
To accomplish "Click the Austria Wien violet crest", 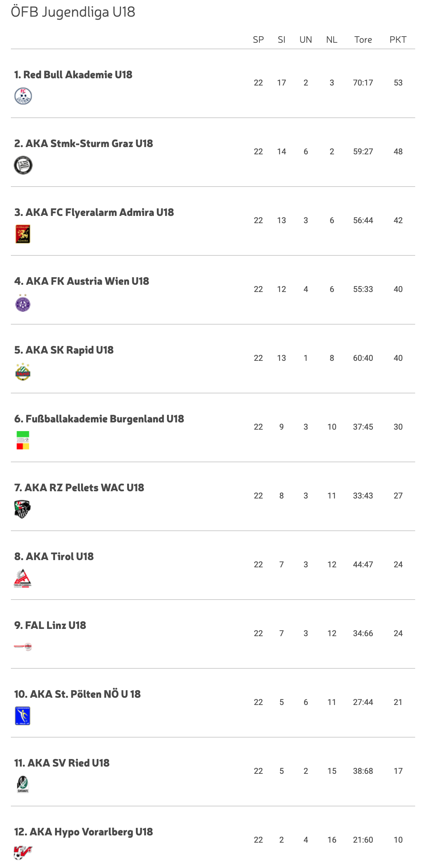I will [x=23, y=303].
